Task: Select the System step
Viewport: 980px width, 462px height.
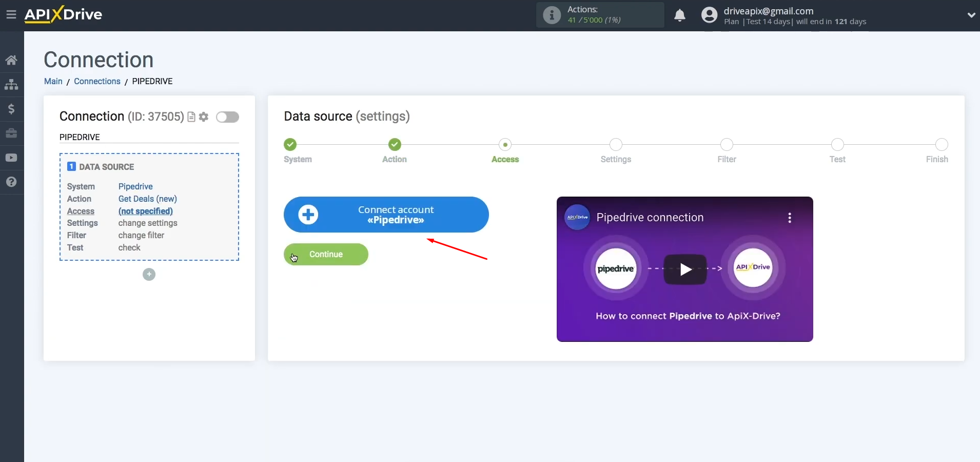Action: click(x=290, y=145)
